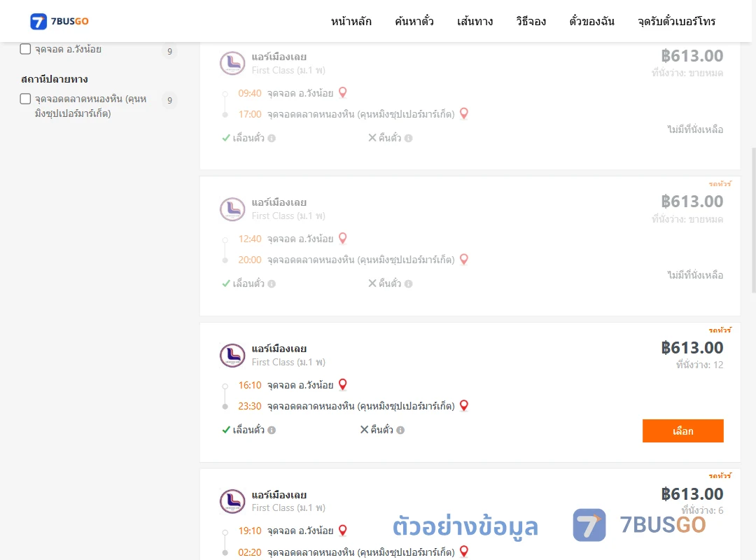Click the รถทัวร์ tag on 16:10 trip
The height and width of the screenshot is (560, 756).
(720, 330)
